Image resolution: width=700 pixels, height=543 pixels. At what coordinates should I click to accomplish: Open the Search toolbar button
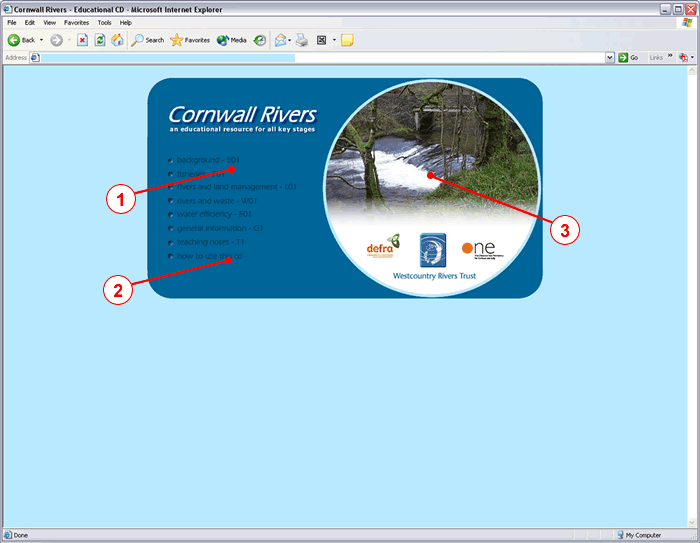(147, 40)
